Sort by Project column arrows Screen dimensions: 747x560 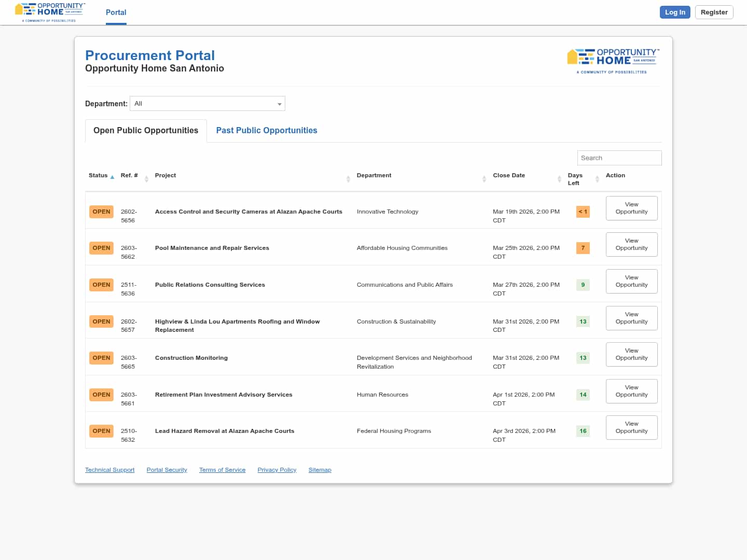[x=348, y=179]
